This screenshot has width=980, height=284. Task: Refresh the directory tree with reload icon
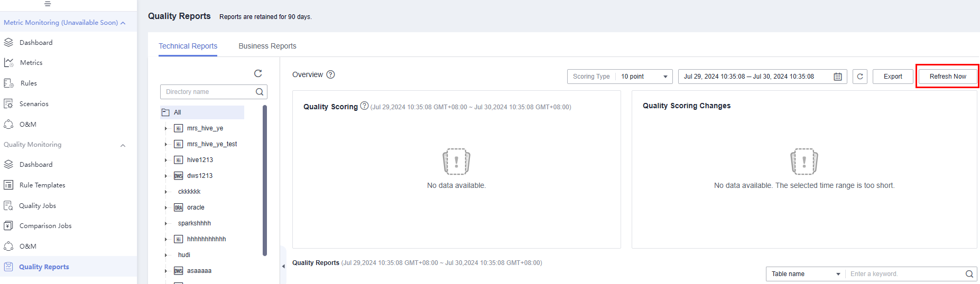tap(258, 73)
